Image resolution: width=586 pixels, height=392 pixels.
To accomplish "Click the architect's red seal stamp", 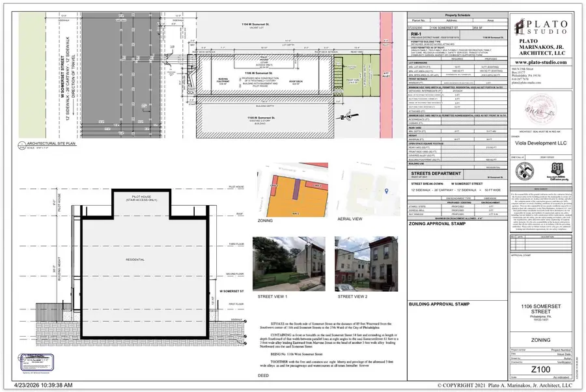I will point(541,110).
